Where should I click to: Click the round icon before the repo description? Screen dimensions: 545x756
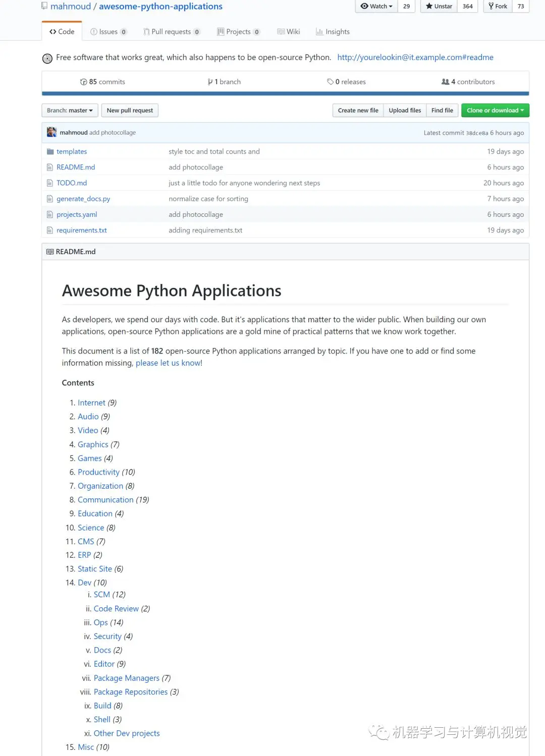click(x=47, y=58)
